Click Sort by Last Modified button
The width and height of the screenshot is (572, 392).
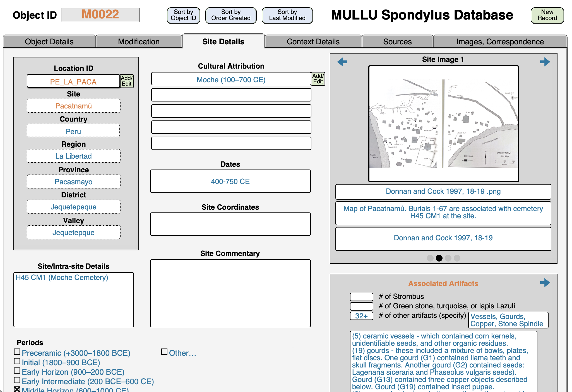[x=287, y=15]
